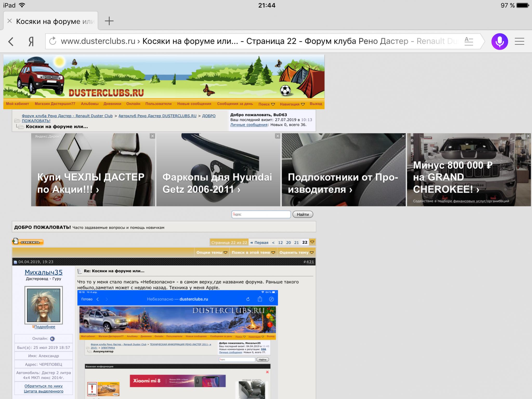Go to « Первая page link
532x399 pixels.
[x=259, y=243]
